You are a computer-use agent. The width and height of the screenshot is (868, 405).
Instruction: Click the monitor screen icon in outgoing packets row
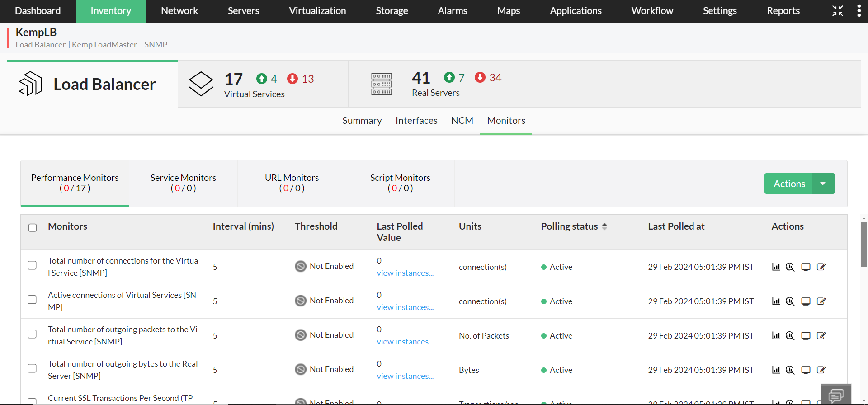806,336
